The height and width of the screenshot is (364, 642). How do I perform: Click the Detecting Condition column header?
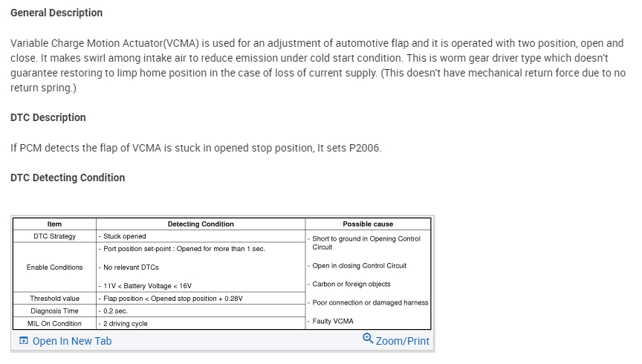click(x=201, y=224)
